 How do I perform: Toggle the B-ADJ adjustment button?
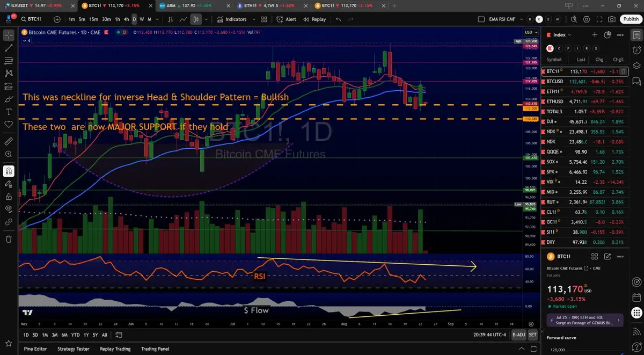pos(518,335)
